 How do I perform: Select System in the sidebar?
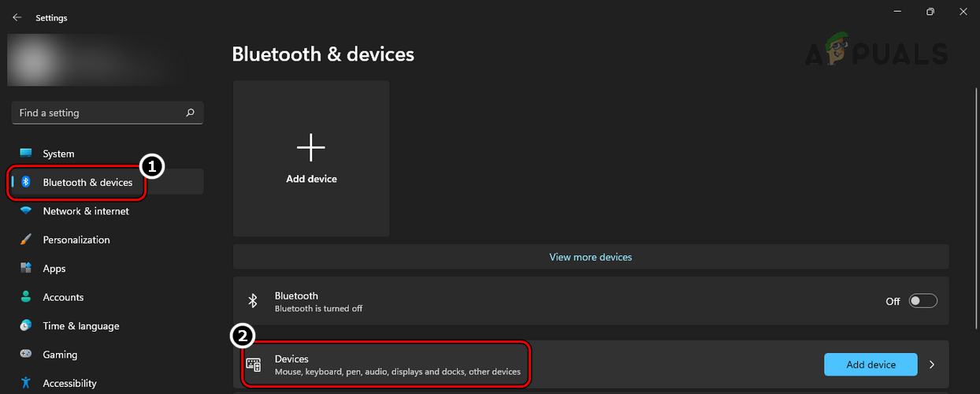[x=58, y=154]
